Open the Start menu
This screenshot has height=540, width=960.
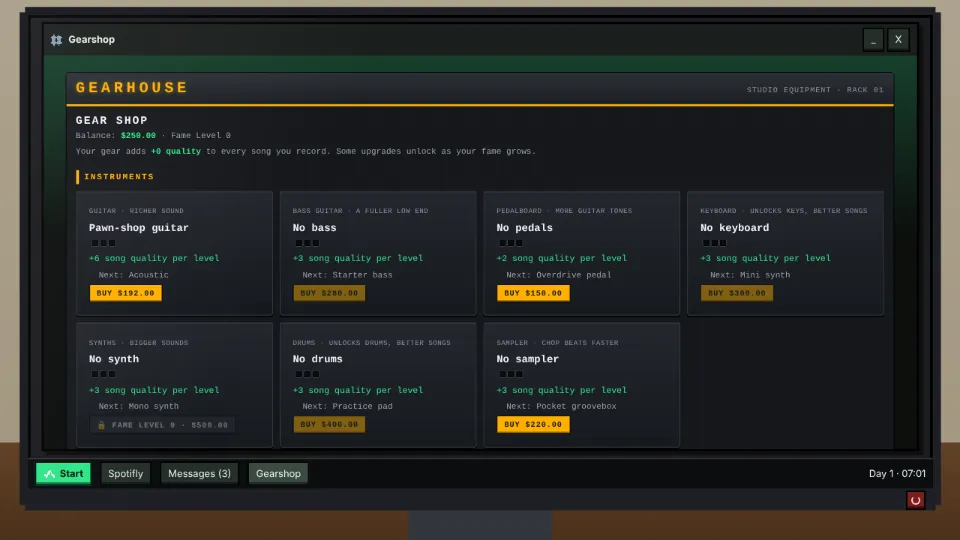pyautogui.click(x=63, y=473)
